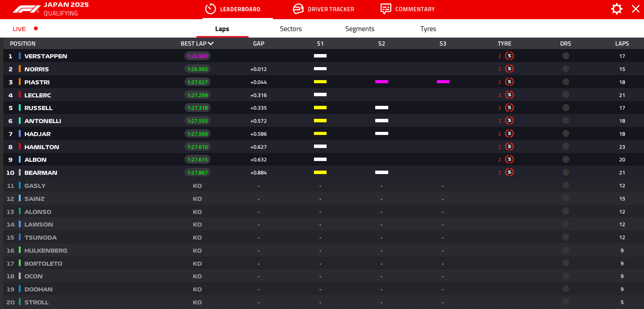Click Russell's soft tyre icon
The image size is (644, 309).
point(509,108)
